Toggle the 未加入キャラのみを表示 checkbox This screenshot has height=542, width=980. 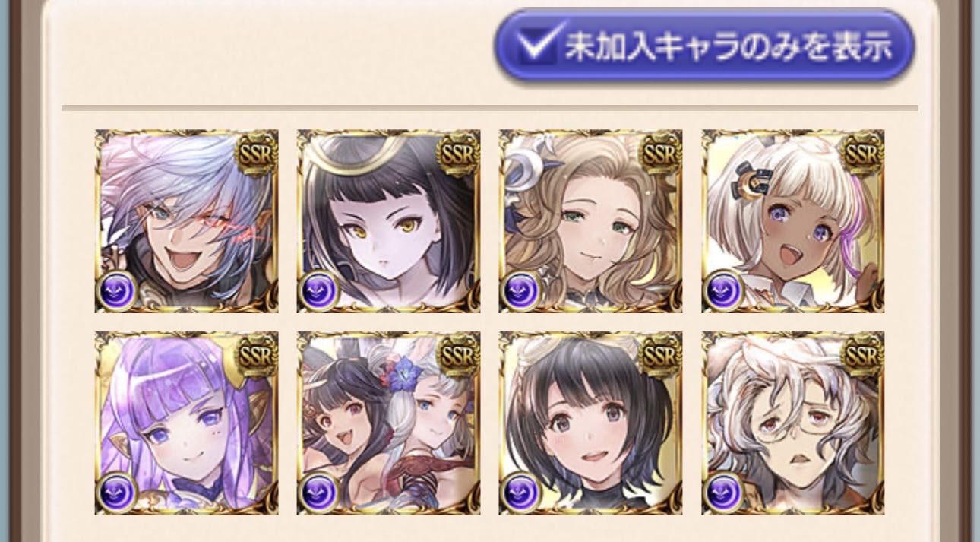[x=704, y=46]
